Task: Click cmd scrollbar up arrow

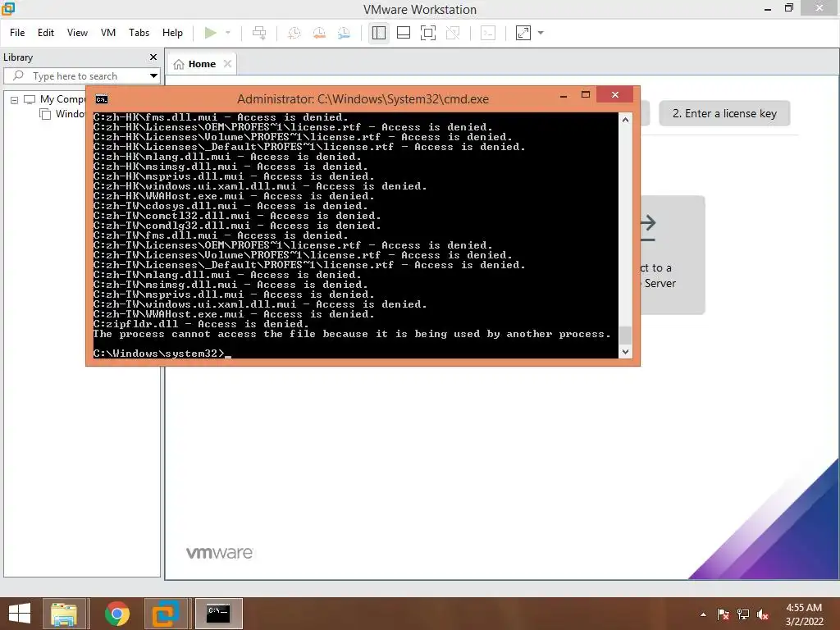Action: [625, 120]
